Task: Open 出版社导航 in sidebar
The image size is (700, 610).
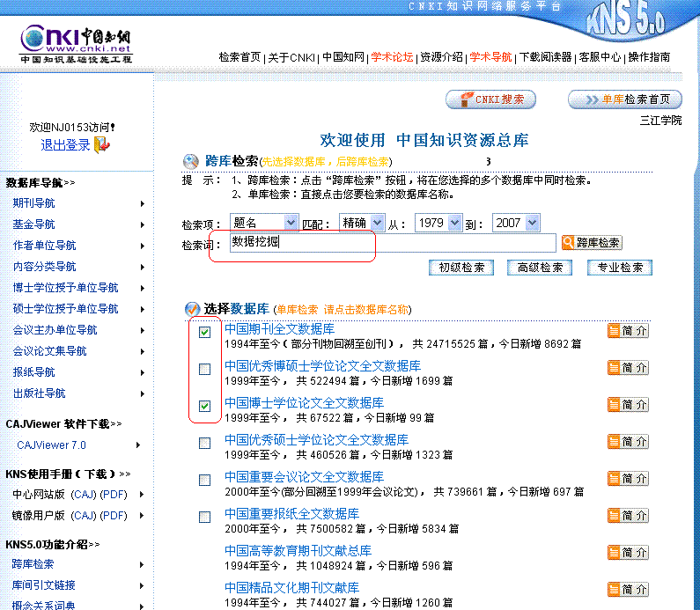Action: point(39,393)
